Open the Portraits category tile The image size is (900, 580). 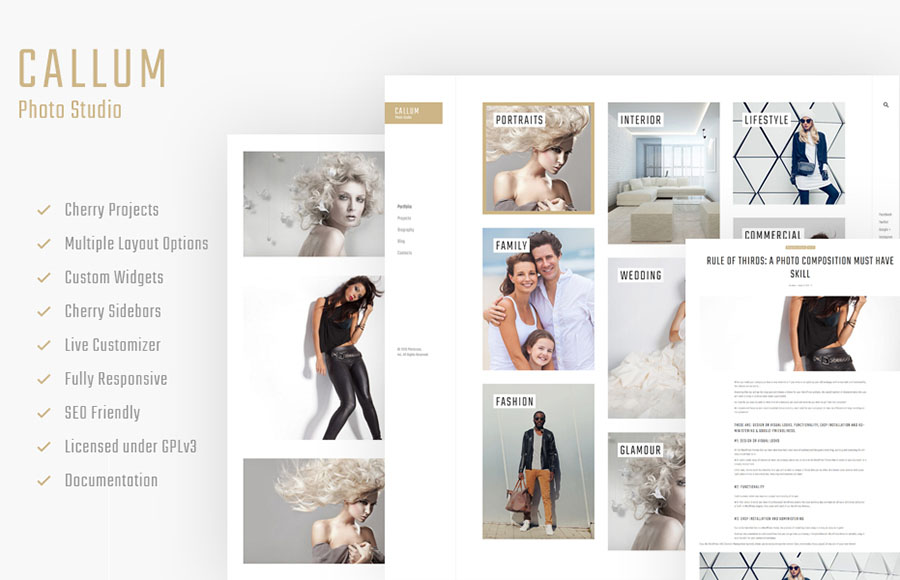[538, 158]
